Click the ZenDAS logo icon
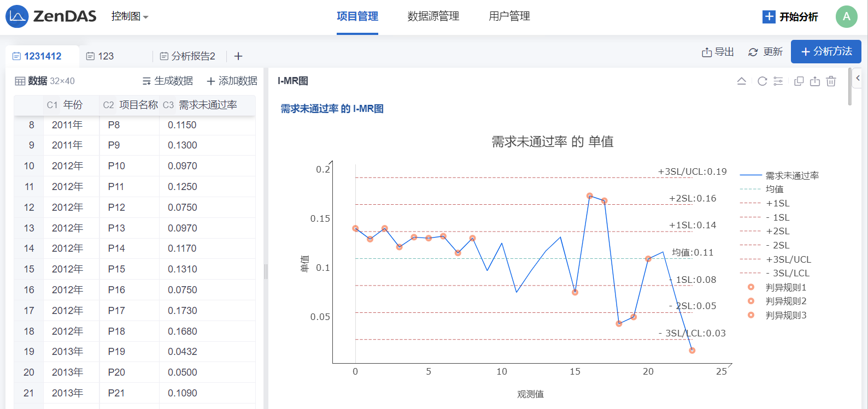Viewport: 868px width, 409px height. point(17,16)
